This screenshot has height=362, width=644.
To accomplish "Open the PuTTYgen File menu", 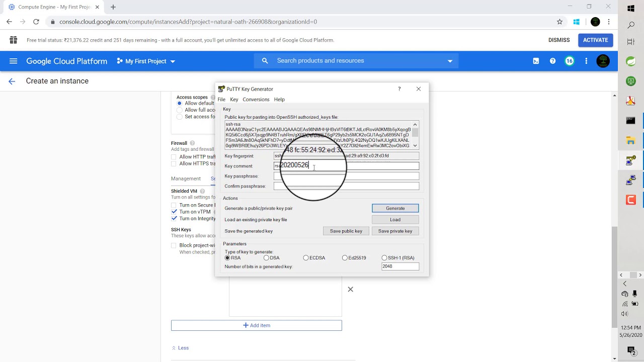I will [x=221, y=100].
